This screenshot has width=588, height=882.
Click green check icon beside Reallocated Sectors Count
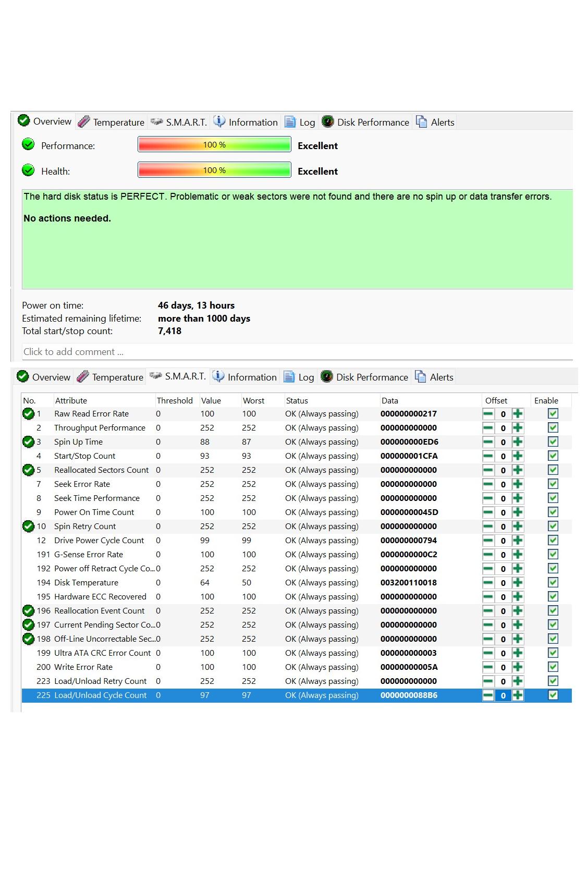(29, 470)
